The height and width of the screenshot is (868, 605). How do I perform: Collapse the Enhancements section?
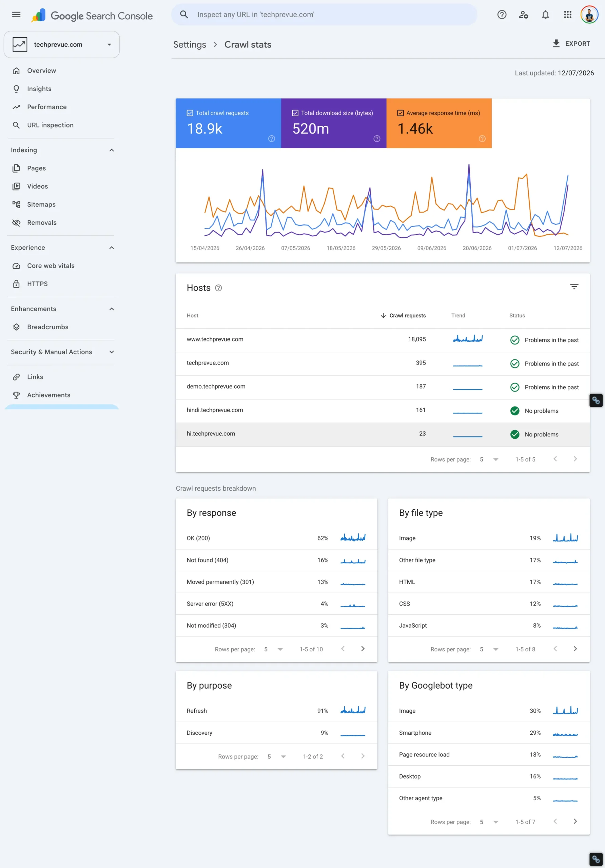tap(112, 309)
